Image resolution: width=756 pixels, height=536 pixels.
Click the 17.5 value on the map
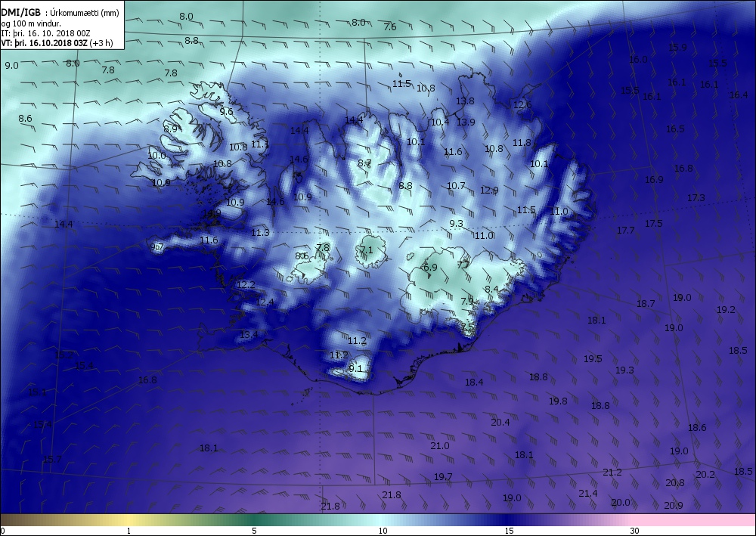(654, 223)
